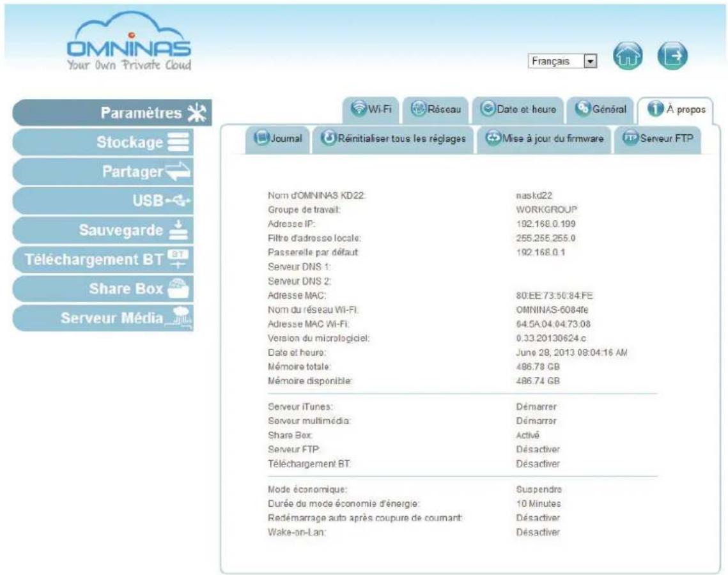Click the Share Box basket icon
728x575 pixels.
pyautogui.click(x=179, y=288)
